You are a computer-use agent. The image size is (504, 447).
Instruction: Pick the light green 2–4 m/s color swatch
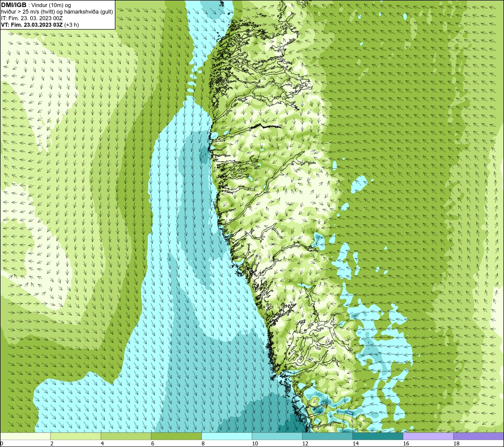[76, 436]
